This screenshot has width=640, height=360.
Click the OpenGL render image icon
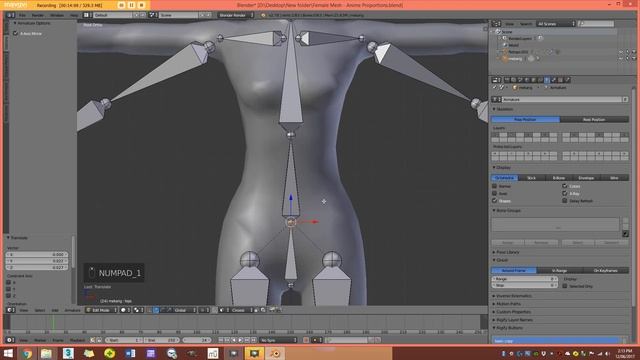pos(272,310)
